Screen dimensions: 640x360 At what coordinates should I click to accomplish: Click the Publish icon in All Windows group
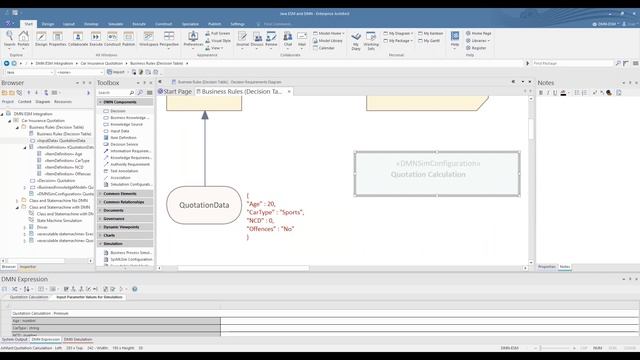point(128,39)
